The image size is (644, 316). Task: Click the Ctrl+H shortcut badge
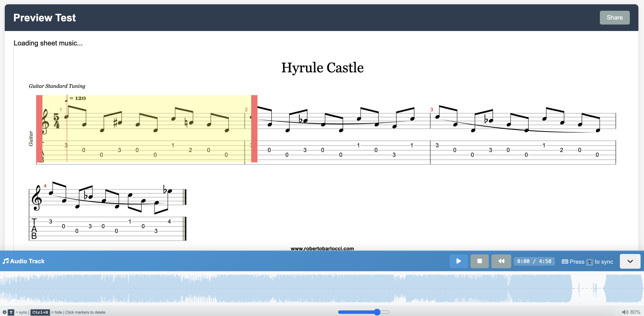[x=40, y=312]
